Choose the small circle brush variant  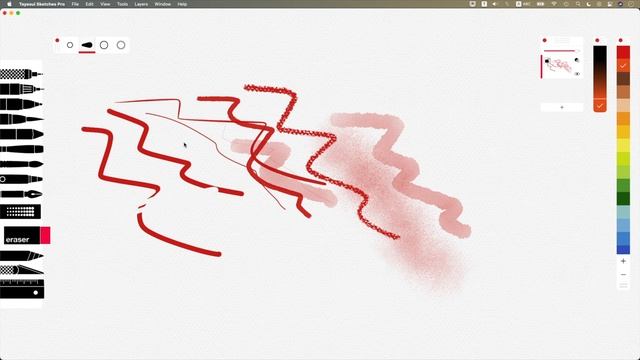tap(70, 45)
